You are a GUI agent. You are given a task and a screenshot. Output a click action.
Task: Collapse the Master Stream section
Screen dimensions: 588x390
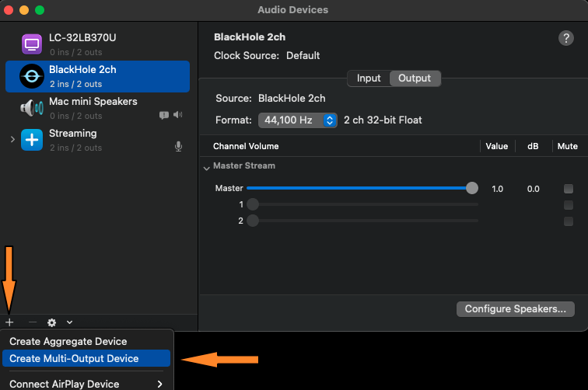tap(206, 168)
